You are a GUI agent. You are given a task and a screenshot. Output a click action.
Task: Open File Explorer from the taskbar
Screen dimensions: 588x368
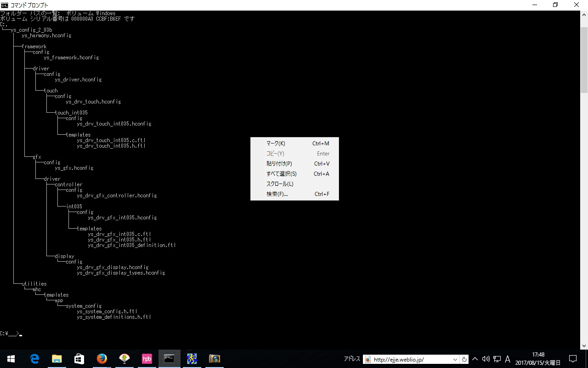pos(57,359)
